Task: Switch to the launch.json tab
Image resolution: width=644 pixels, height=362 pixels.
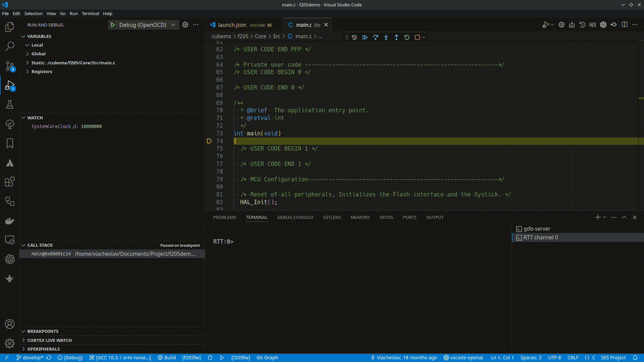Action: [x=232, y=25]
